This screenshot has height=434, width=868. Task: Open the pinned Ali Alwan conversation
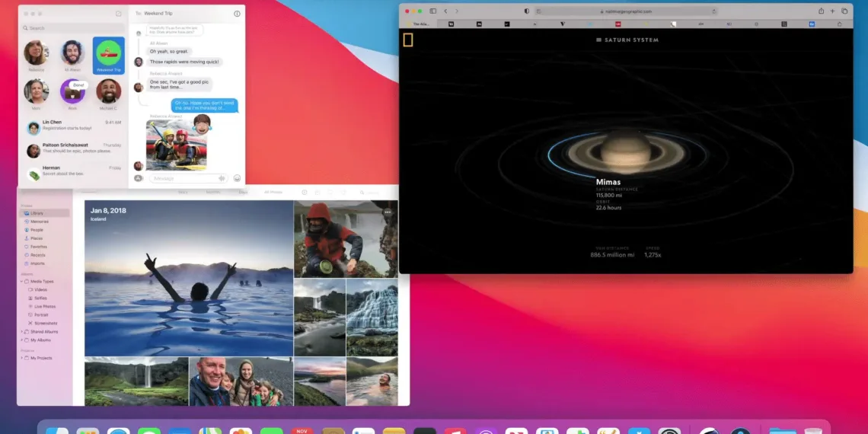[x=72, y=56]
